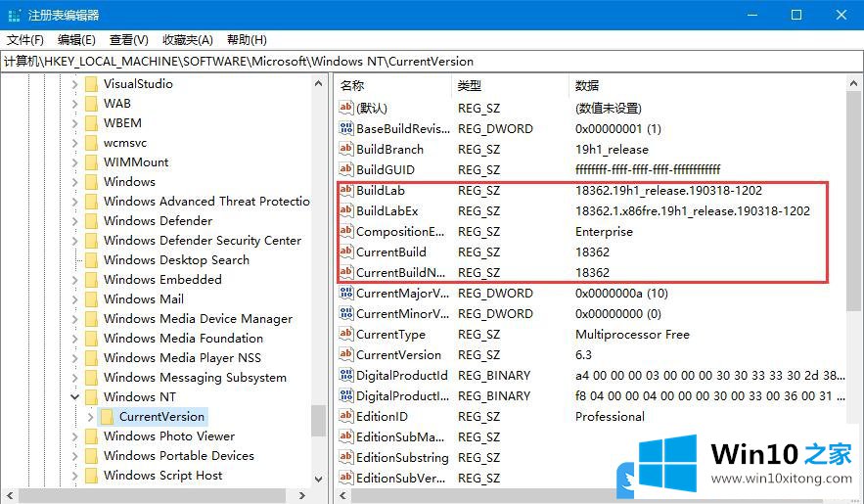Click the string icon of CompositionE... value
This screenshot has width=864, height=504.
tap(346, 231)
